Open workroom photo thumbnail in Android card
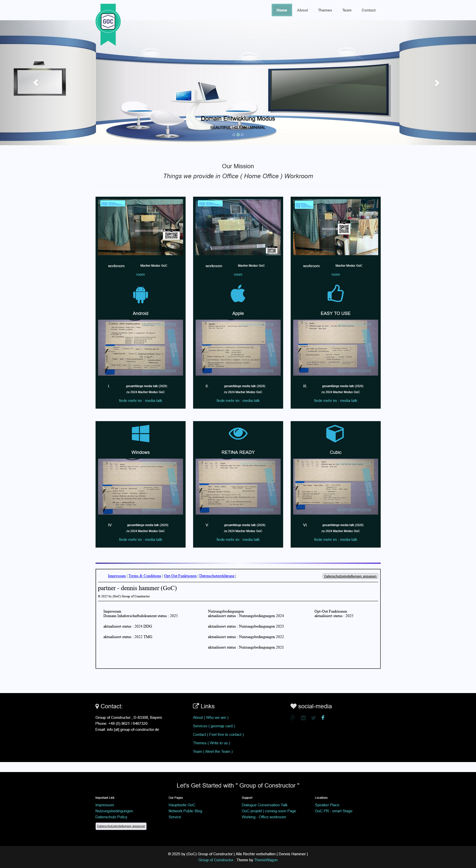This screenshot has height=868, width=476. [140, 227]
